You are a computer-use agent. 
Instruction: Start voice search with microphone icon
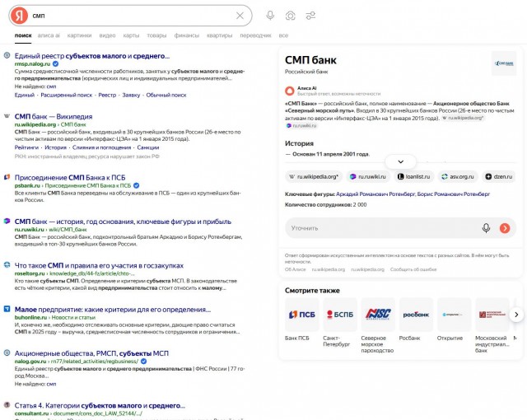click(270, 16)
